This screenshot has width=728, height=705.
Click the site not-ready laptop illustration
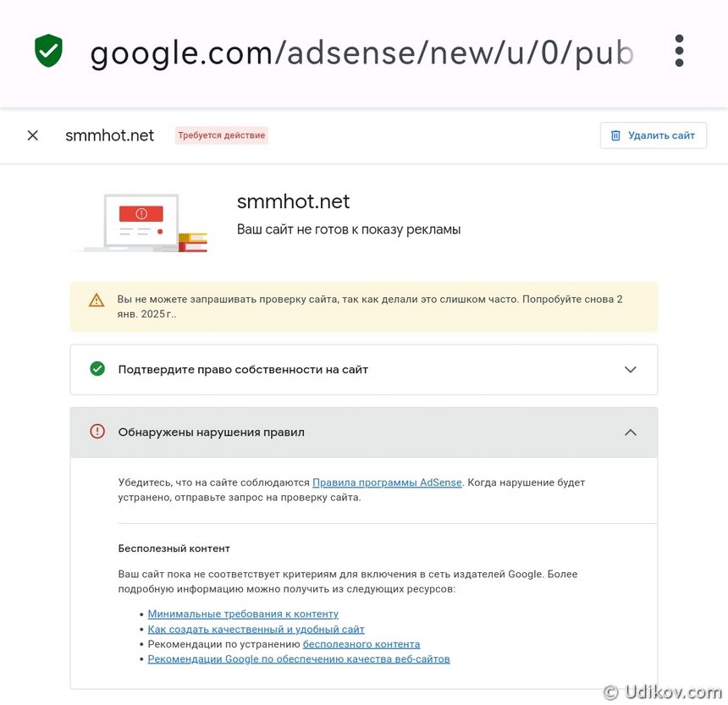pos(141,223)
